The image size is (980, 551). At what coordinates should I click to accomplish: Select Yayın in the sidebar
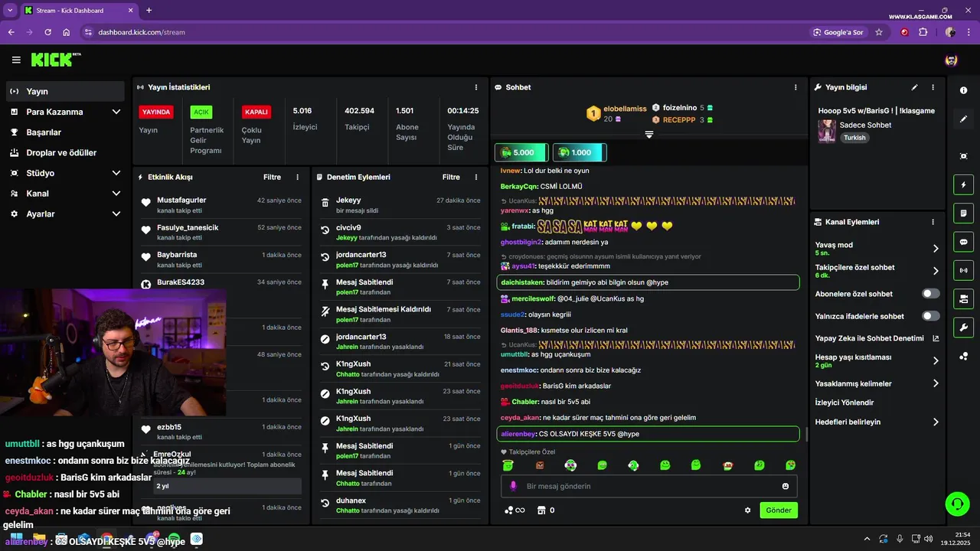[x=65, y=91]
